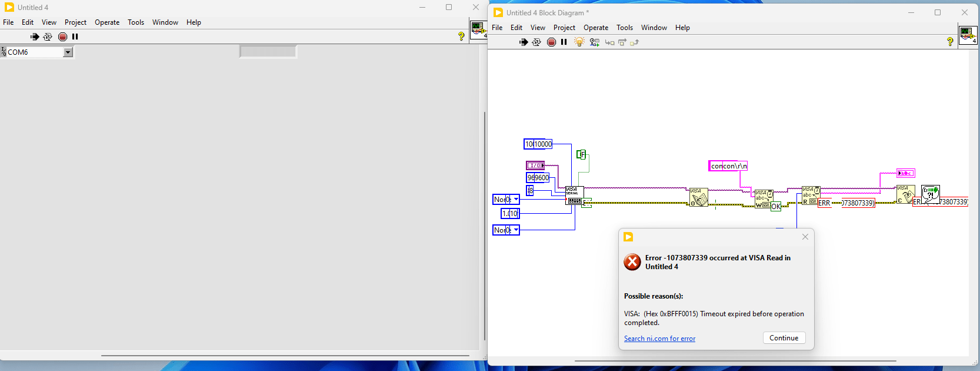Open Edit menu in the Block Diagram window
The width and height of the screenshot is (980, 371).
516,28
